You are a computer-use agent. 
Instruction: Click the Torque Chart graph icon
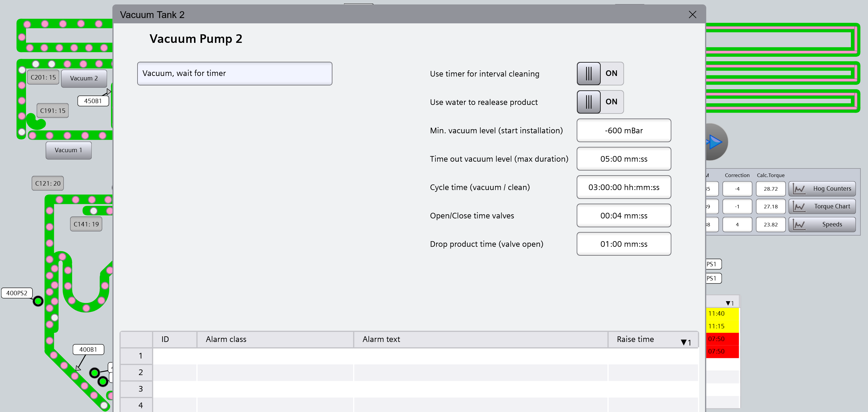tap(799, 207)
